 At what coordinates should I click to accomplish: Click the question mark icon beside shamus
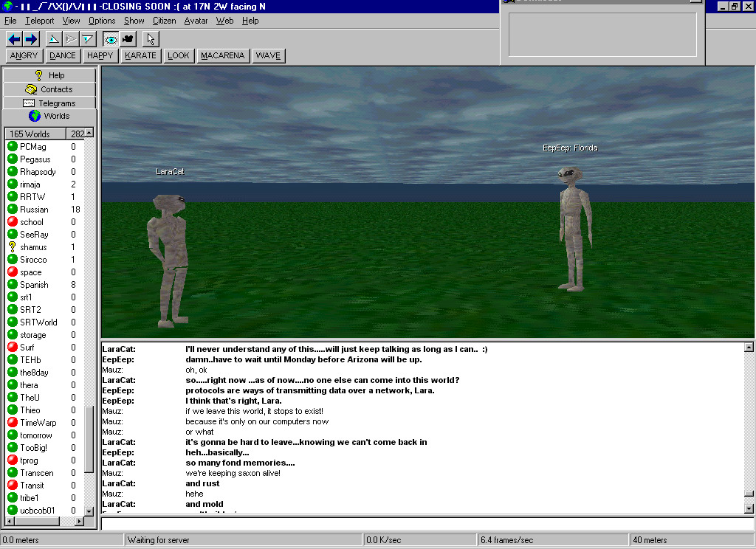click(x=13, y=247)
